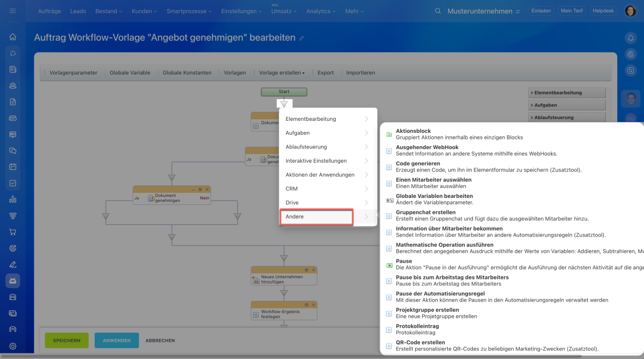Open the shopping cart icon in left sidebar
This screenshot has height=359, width=644.
pos(13,232)
